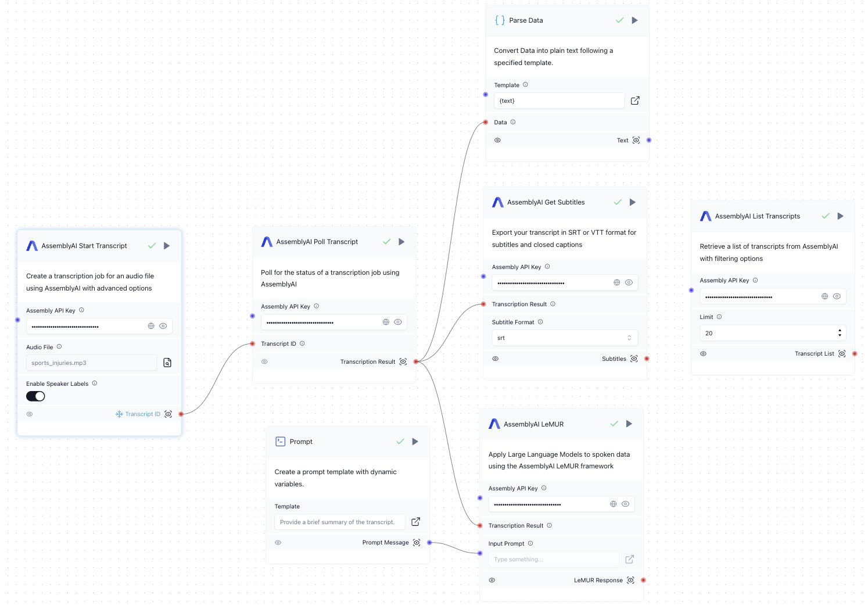Image resolution: width=868 pixels, height=609 pixels.
Task: Click the play button on Parse Data node
Action: pyautogui.click(x=634, y=20)
